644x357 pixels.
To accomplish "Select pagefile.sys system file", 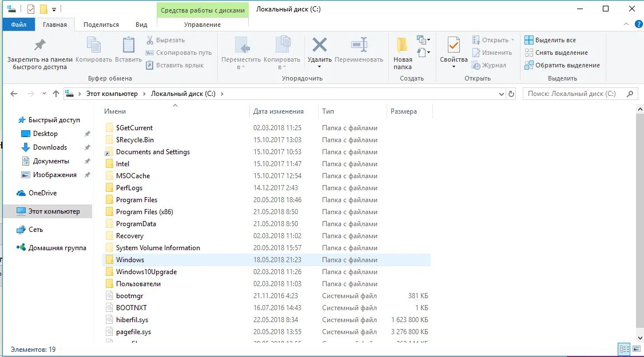I will pos(133,331).
